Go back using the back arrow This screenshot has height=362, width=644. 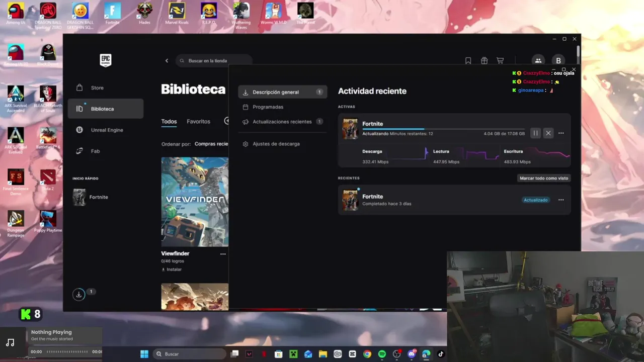(x=167, y=61)
